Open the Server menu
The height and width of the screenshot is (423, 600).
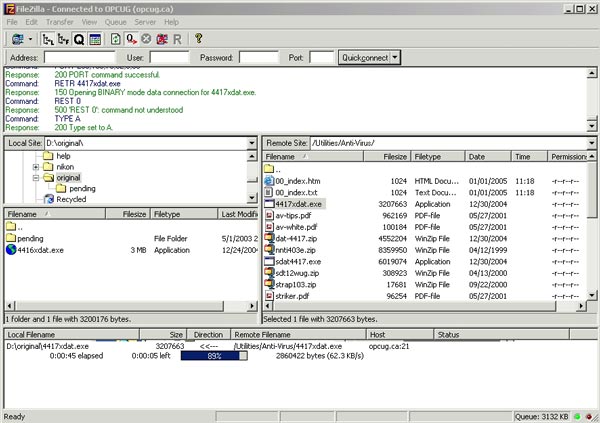(x=144, y=21)
